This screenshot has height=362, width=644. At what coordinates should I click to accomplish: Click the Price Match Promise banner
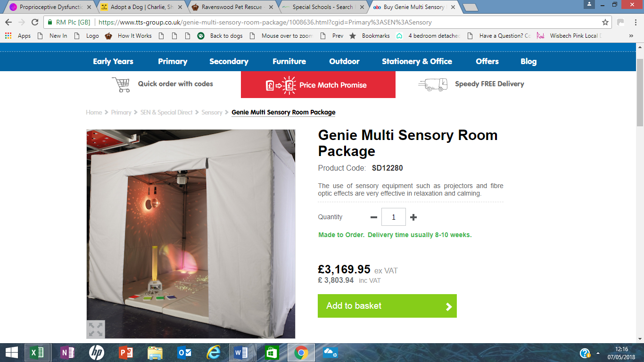(318, 85)
